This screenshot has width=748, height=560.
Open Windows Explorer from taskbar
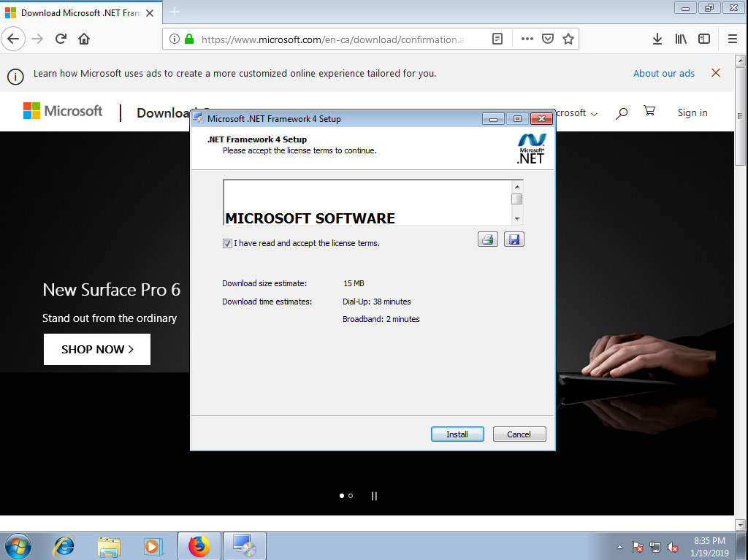(109, 546)
